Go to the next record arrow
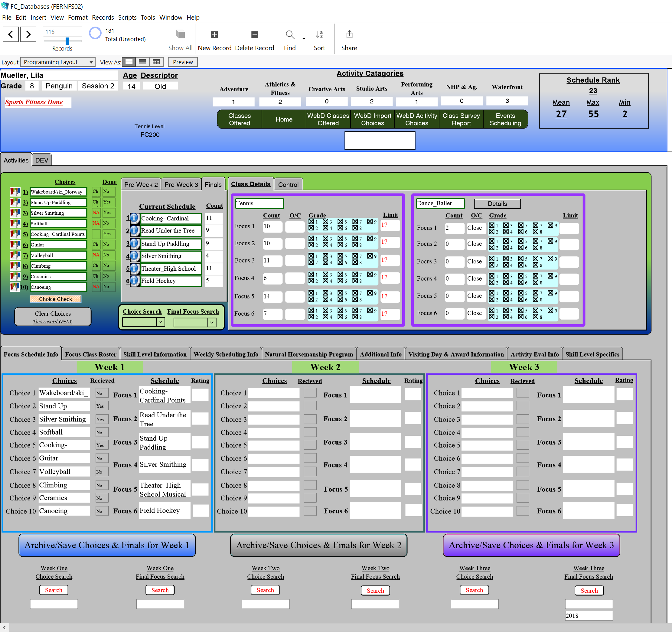This screenshot has height=632, width=672. [28, 34]
